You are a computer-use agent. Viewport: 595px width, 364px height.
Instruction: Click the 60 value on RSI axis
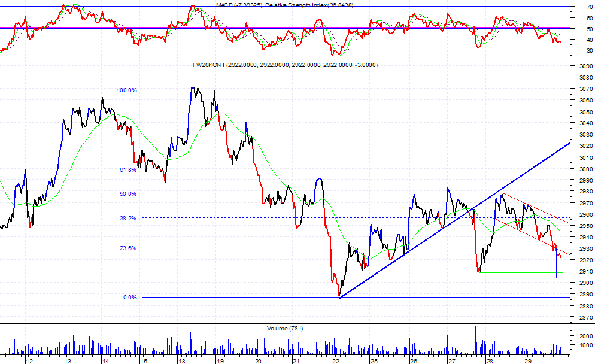click(x=590, y=18)
